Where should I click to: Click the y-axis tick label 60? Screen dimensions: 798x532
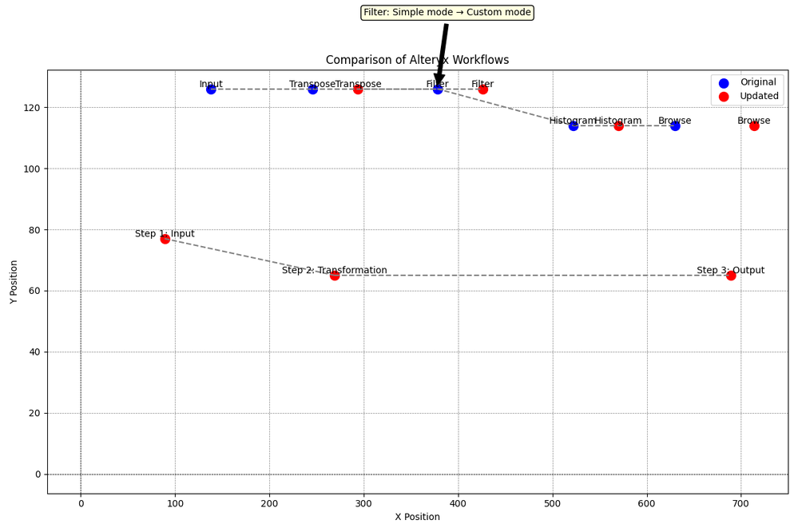click(x=36, y=292)
